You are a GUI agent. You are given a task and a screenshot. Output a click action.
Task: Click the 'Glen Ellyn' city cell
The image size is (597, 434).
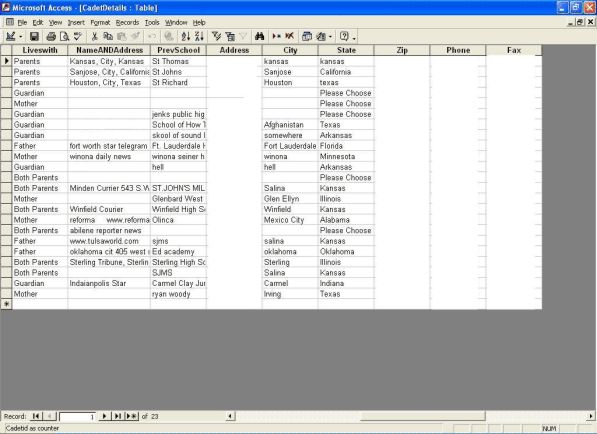[290, 199]
